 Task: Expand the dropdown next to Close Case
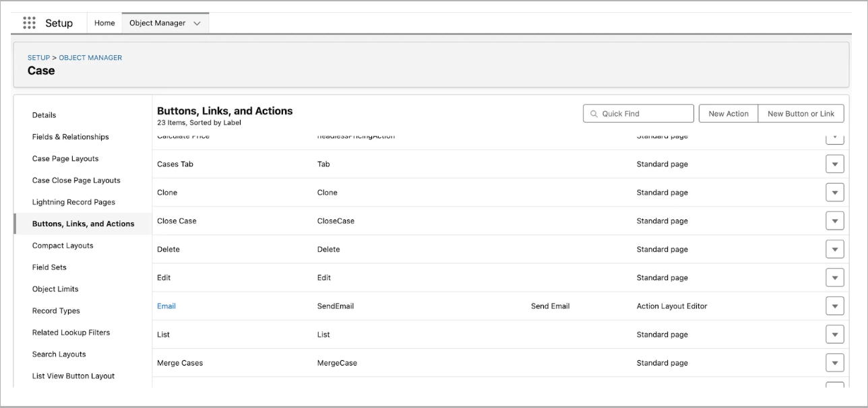[x=834, y=220]
